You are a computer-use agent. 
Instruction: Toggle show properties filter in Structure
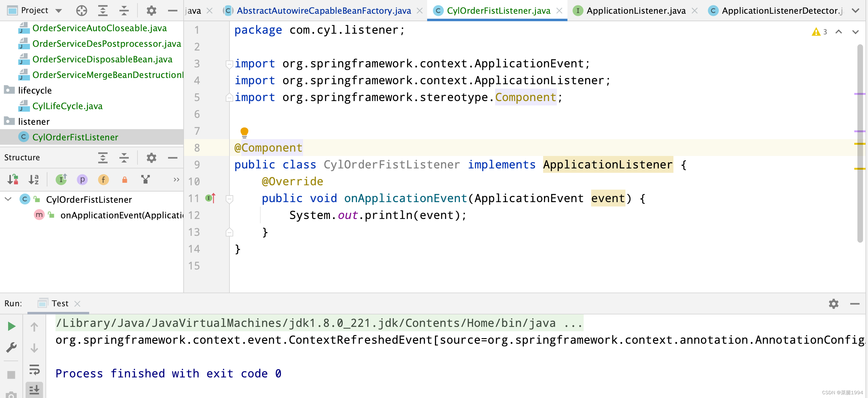(82, 180)
